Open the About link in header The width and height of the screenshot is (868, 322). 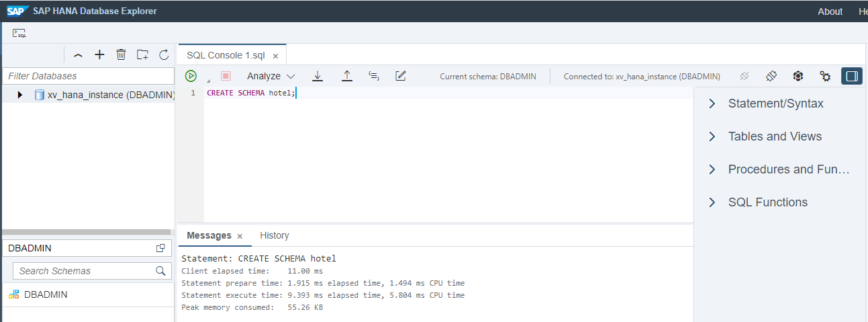click(830, 11)
